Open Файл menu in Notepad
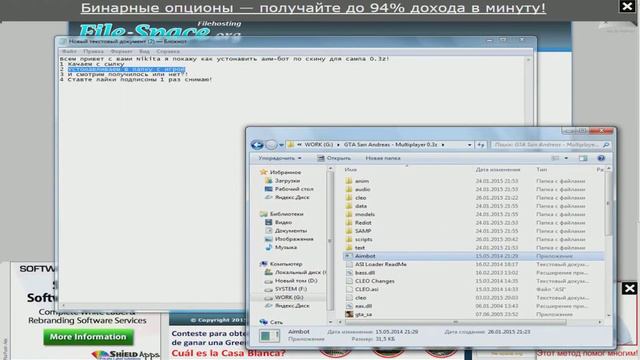The height and width of the screenshot is (360, 640). click(69, 51)
